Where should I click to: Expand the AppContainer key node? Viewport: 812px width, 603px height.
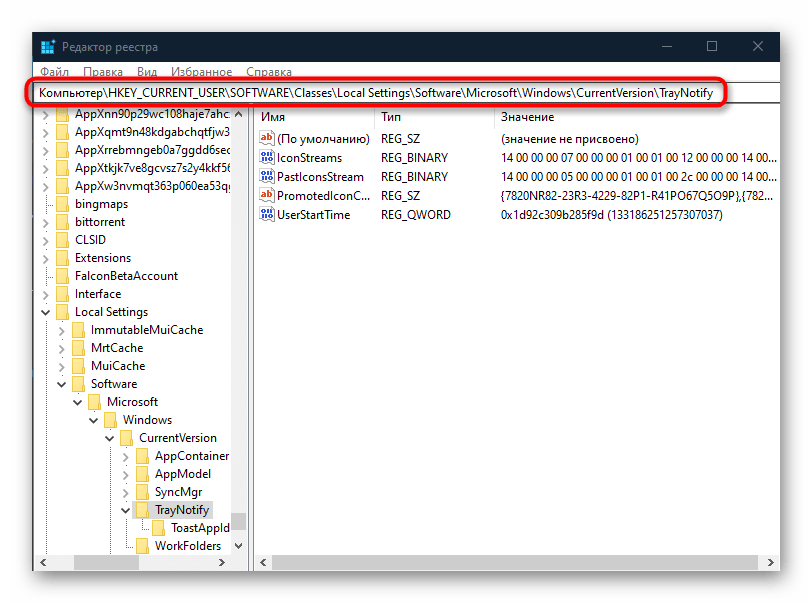pyautogui.click(x=125, y=456)
